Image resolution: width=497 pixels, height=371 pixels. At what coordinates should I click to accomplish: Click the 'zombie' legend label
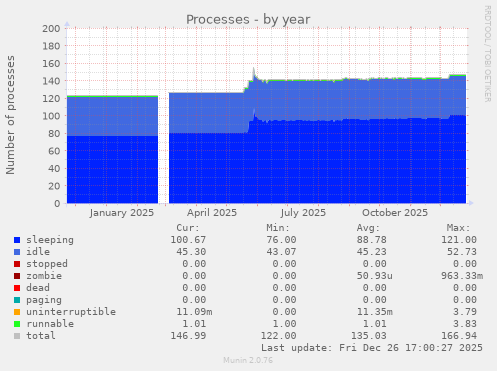coord(44,276)
